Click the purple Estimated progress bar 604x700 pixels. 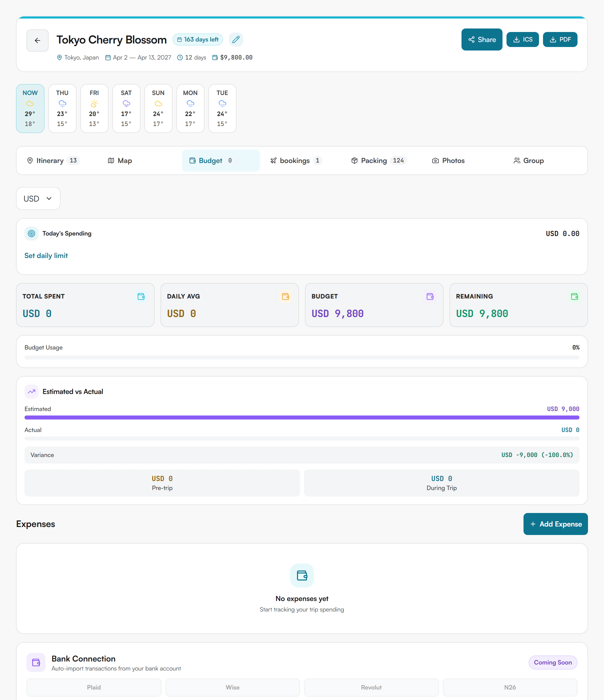[302, 417]
